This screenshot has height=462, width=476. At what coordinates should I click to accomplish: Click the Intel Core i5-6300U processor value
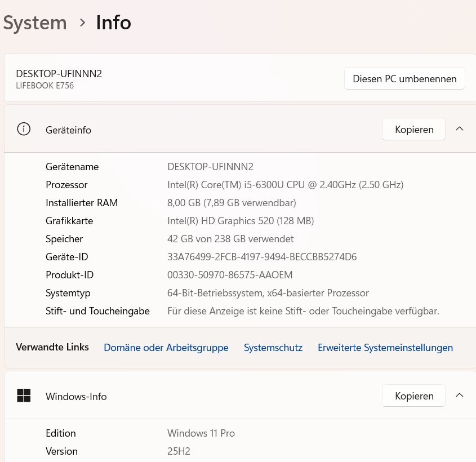pyautogui.click(x=286, y=185)
